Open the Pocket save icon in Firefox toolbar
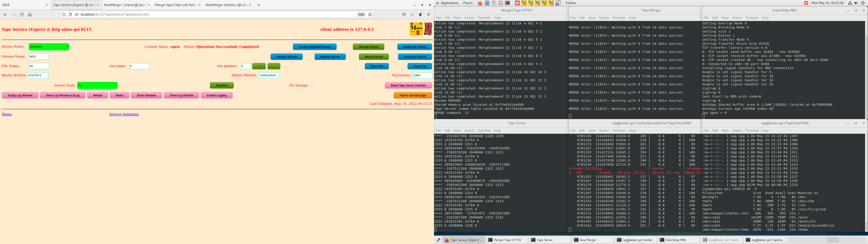 [404, 14]
